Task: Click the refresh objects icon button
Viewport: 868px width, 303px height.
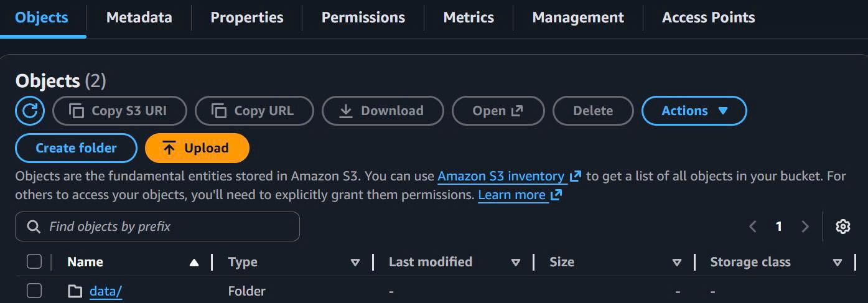Action: coord(30,111)
